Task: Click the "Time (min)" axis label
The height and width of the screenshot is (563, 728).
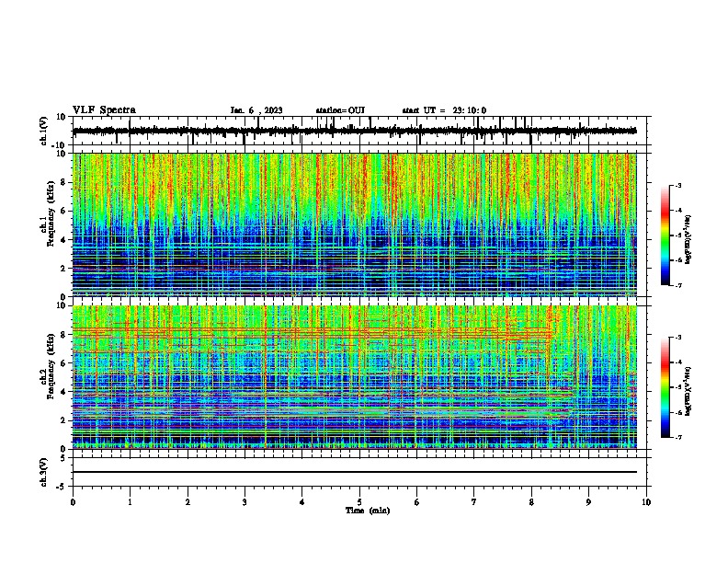Action: [368, 511]
